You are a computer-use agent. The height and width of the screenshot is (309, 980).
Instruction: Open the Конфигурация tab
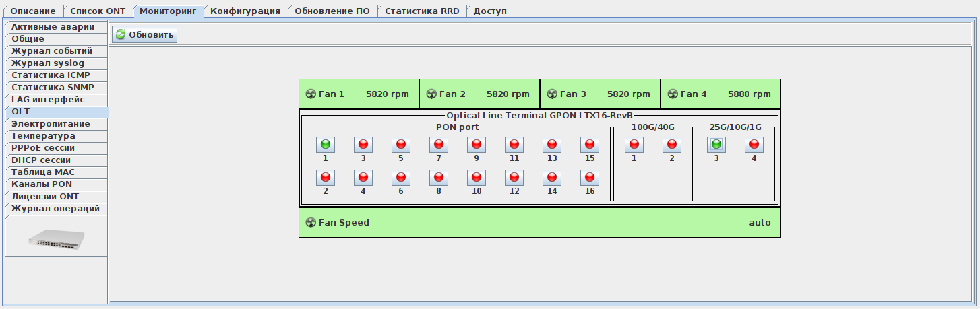246,11
